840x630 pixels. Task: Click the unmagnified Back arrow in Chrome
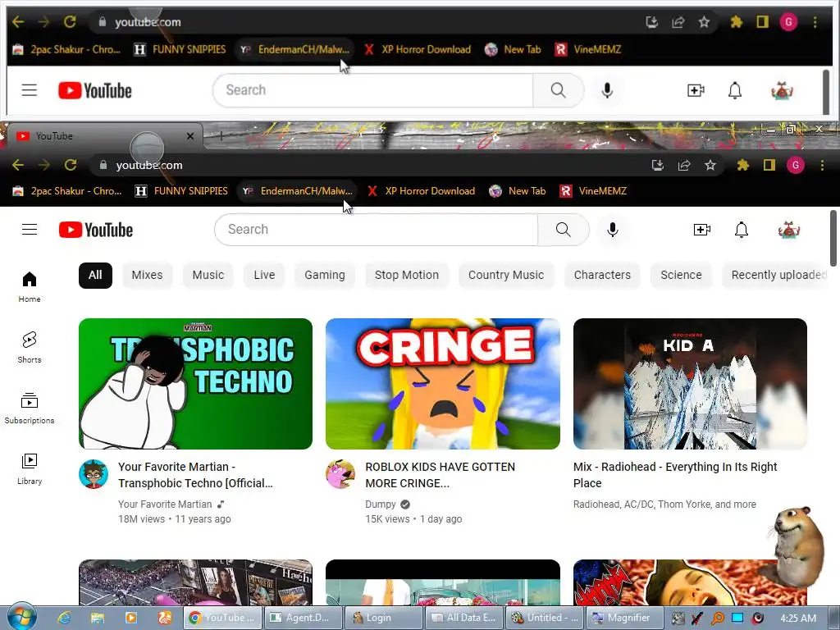18,165
